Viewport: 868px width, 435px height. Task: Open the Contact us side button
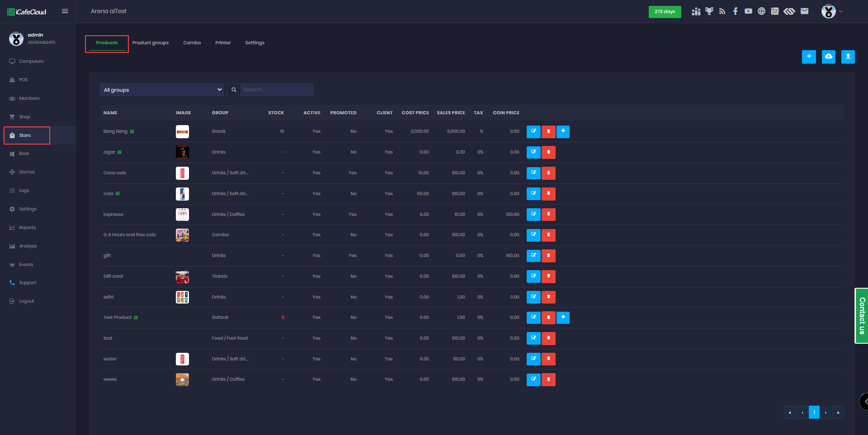(861, 316)
